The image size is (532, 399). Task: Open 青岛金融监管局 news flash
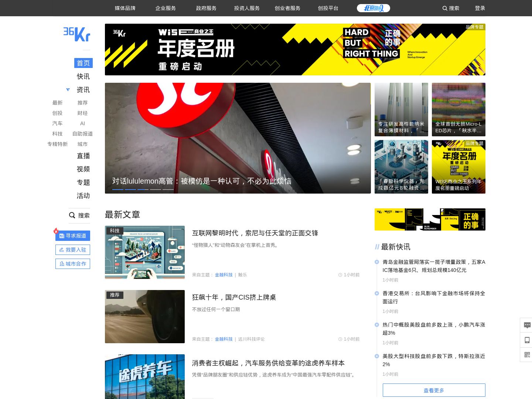(434, 266)
